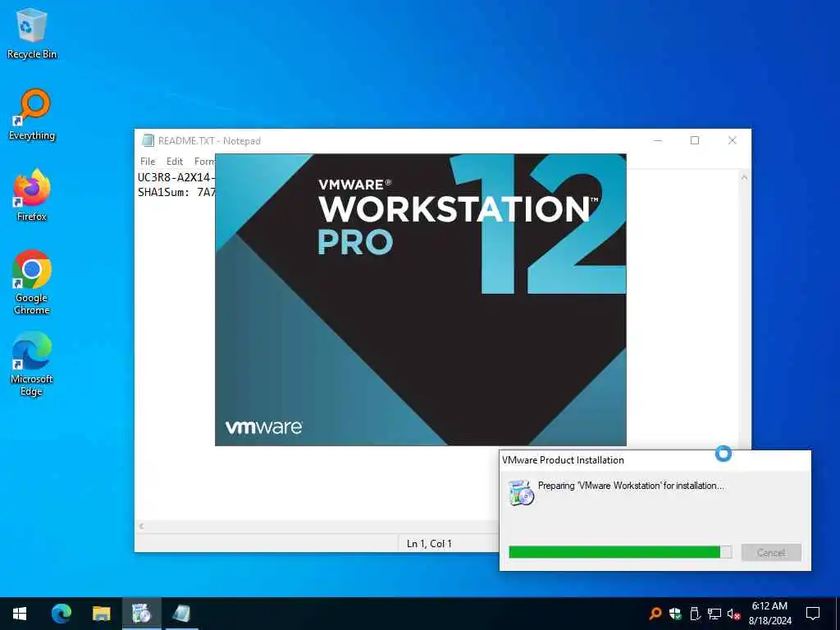Close the README.TXT Notepad window
This screenshot has height=630, width=840.
(x=733, y=140)
